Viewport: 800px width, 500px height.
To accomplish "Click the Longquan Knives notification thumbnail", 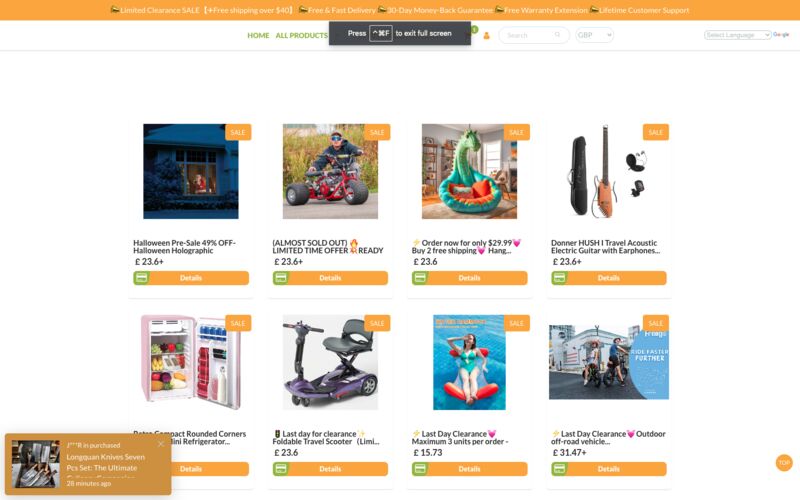I will pyautogui.click(x=36, y=464).
